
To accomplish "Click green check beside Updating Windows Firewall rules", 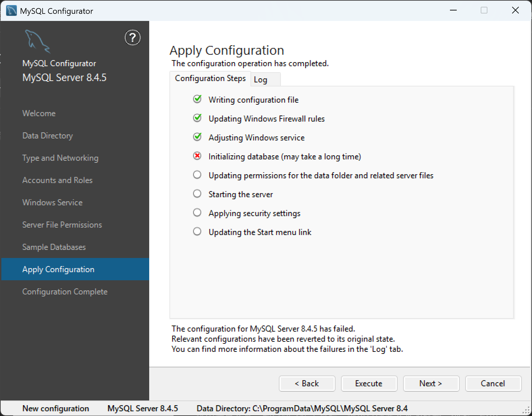I will (197, 118).
